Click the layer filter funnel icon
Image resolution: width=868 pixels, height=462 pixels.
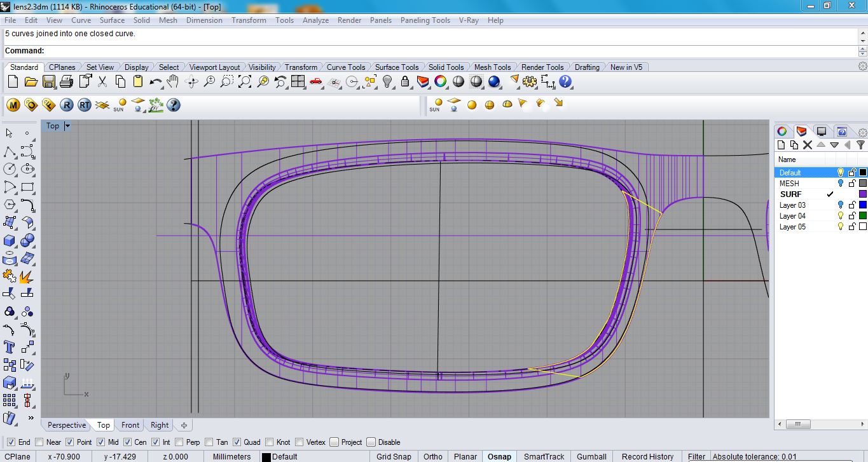(860, 145)
